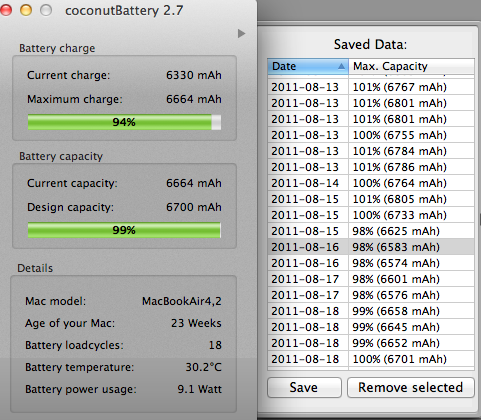Select the 2011-08-14 row
Viewport: 481px width, 420px height.
371,183
